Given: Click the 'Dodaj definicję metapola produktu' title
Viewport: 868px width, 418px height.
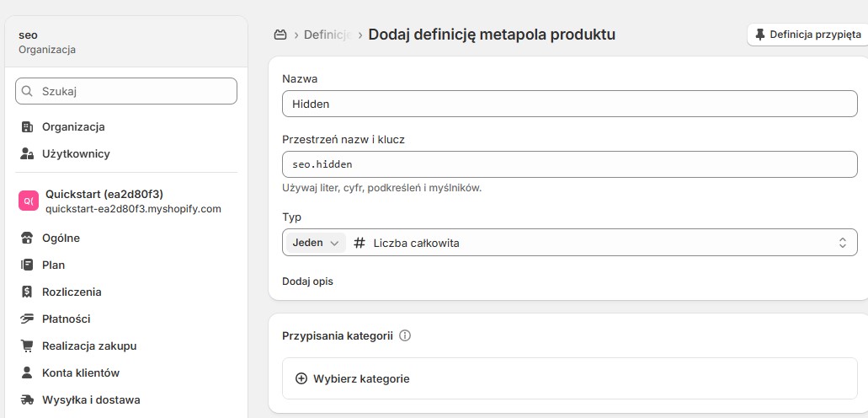Looking at the screenshot, I should pyautogui.click(x=492, y=35).
